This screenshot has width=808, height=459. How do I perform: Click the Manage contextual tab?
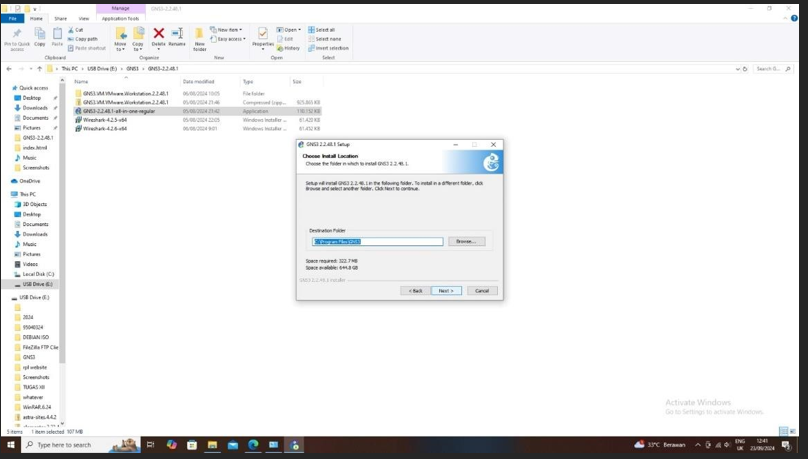click(x=121, y=9)
